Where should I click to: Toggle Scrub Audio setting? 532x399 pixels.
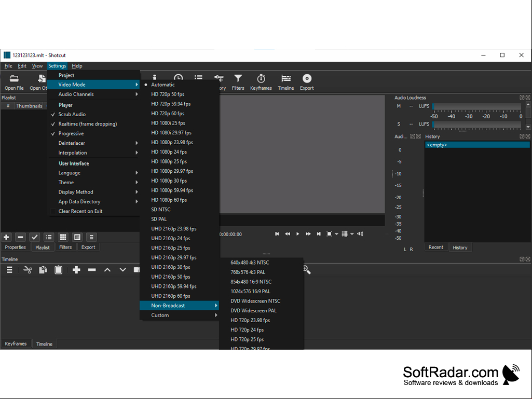[x=93, y=114]
